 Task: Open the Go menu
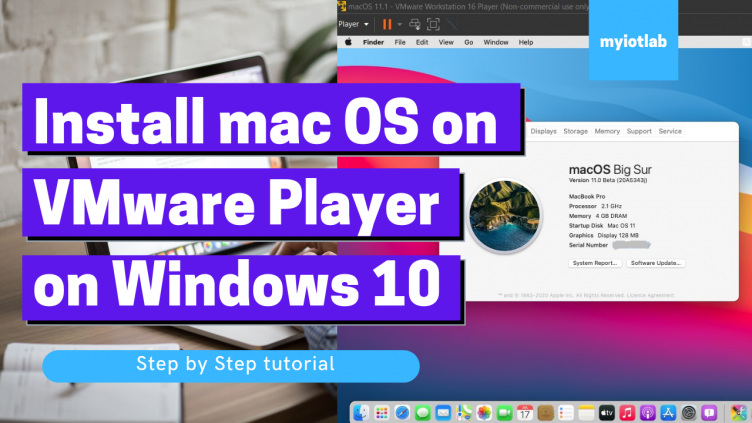(x=469, y=42)
